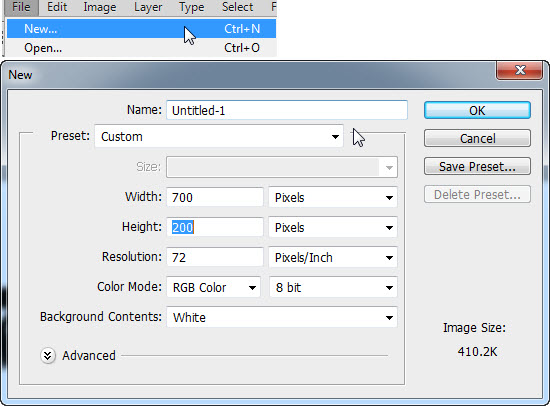Click the Height input field

tap(215, 227)
